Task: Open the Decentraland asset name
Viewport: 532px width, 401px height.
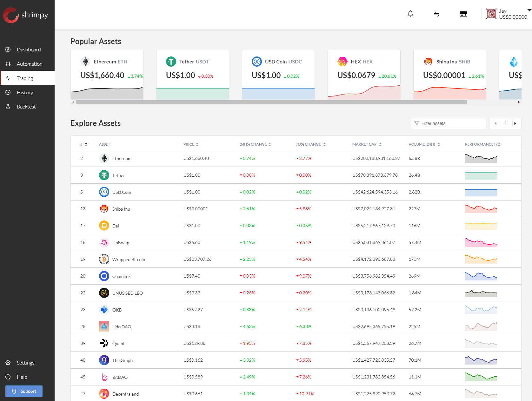Action: pos(125,394)
